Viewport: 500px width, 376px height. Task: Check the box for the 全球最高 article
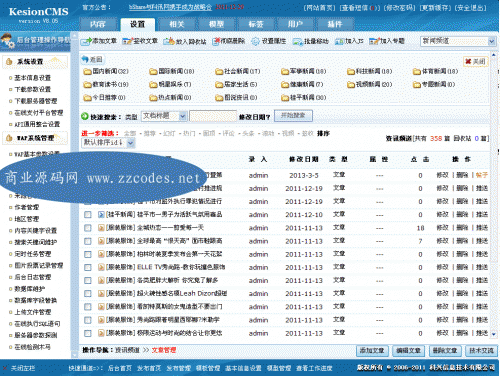pyautogui.click(x=88, y=241)
